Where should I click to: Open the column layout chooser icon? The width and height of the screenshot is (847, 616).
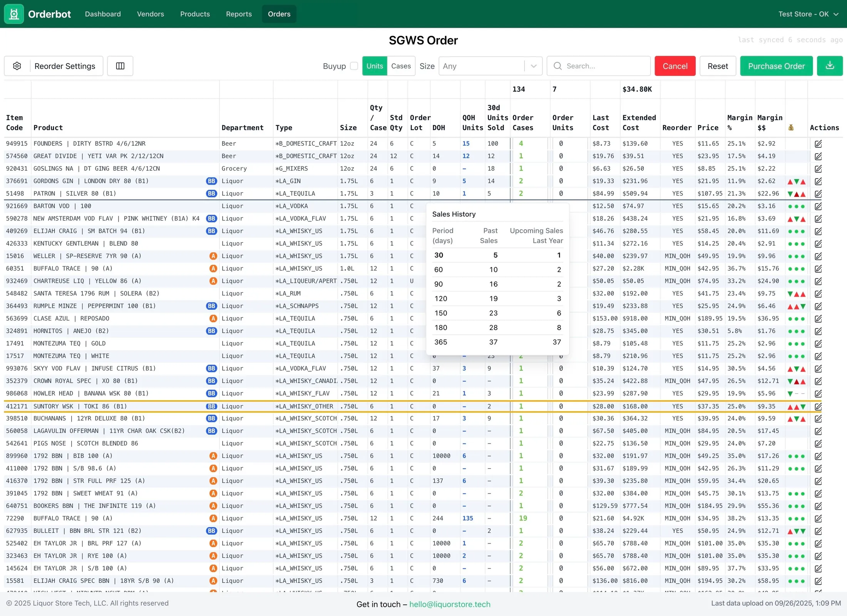pyautogui.click(x=120, y=66)
